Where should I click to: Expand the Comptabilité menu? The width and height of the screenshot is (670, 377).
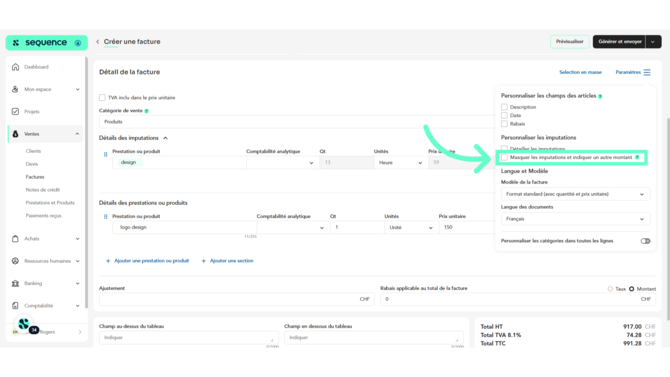click(x=77, y=306)
